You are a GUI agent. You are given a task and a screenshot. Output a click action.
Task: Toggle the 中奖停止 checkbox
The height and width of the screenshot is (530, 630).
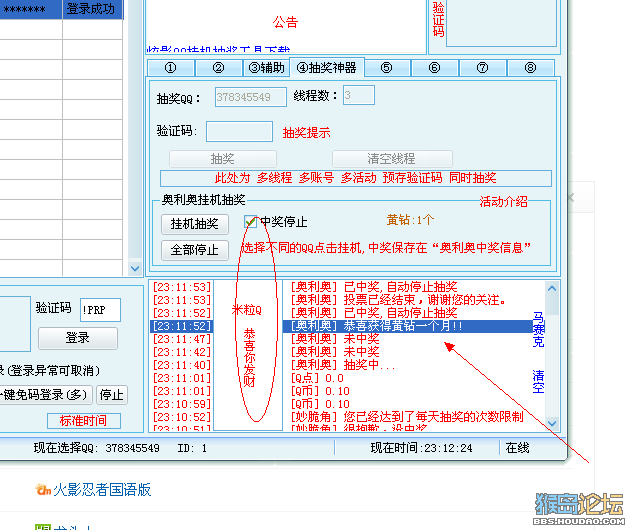coord(250,221)
